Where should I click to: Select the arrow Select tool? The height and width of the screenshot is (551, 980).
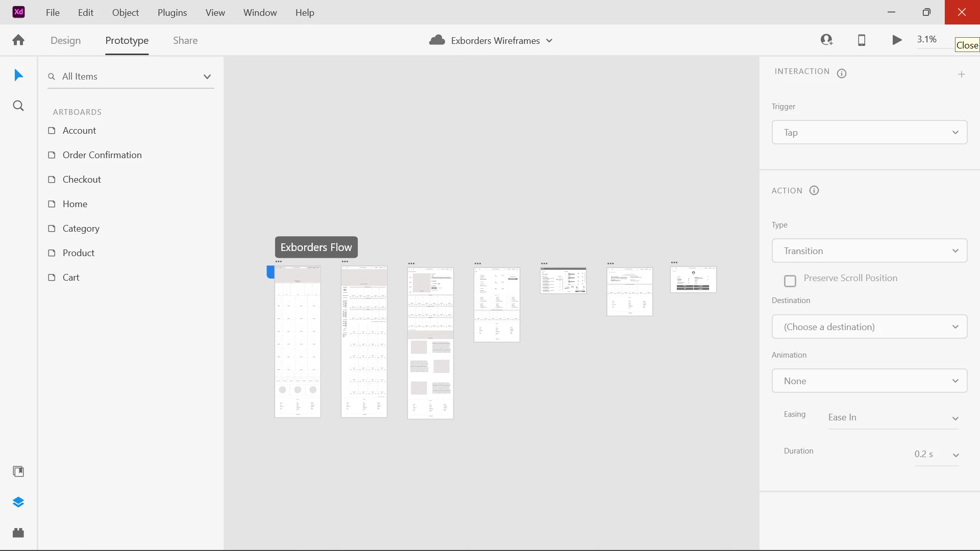tap(18, 76)
